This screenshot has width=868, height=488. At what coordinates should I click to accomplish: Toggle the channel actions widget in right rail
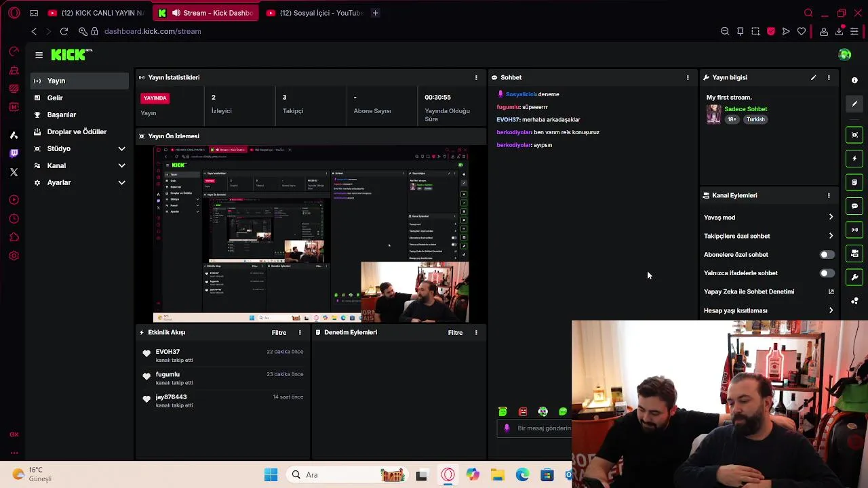(854, 253)
